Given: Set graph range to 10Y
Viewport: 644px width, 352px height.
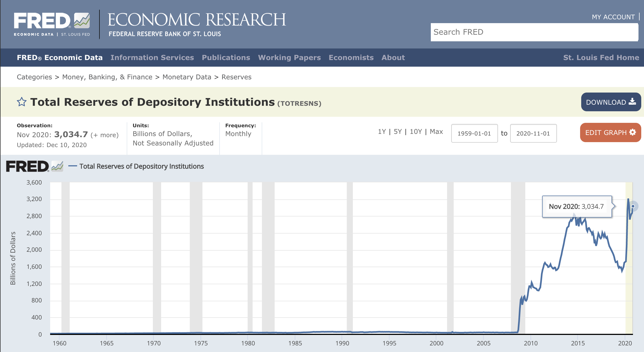Looking at the screenshot, I should [416, 132].
